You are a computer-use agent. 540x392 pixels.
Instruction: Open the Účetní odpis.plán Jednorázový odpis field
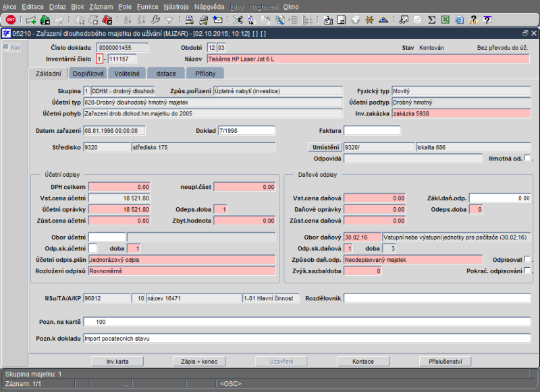coord(180,259)
